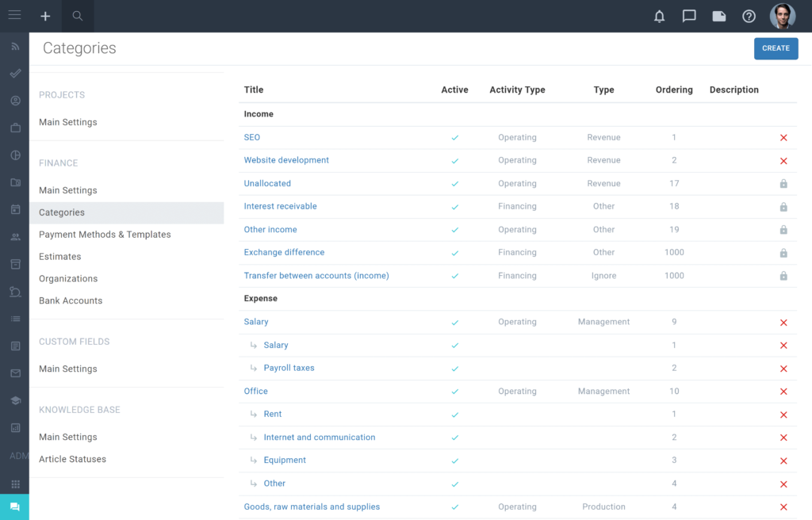Open Internet and communication subcategory

click(x=320, y=437)
